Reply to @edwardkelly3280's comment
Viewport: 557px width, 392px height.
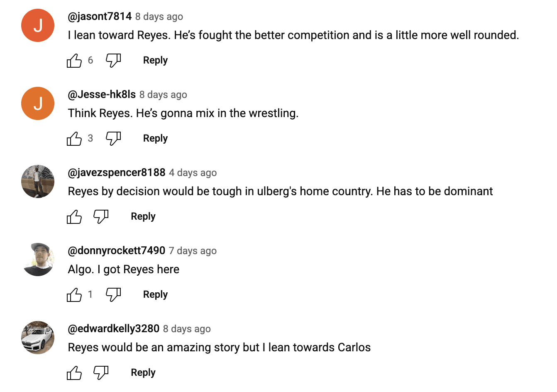[143, 372]
